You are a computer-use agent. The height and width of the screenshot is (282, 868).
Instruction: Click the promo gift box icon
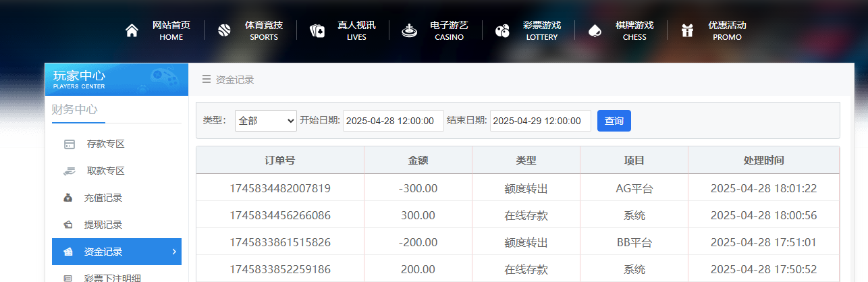click(687, 30)
